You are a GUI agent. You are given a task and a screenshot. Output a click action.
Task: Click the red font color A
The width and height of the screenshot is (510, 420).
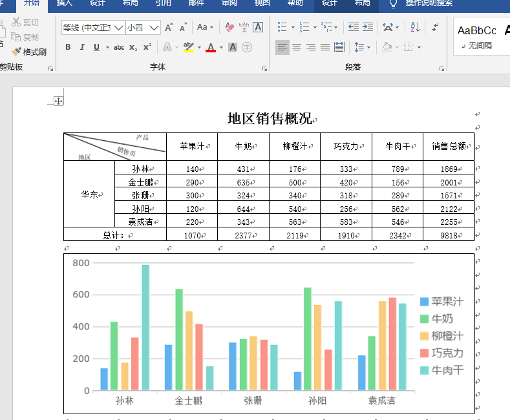pyautogui.click(x=211, y=47)
